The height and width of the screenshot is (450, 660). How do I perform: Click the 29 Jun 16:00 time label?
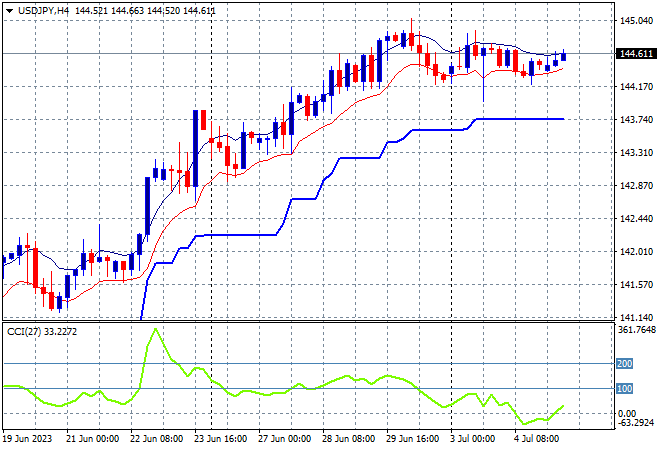[x=412, y=439]
